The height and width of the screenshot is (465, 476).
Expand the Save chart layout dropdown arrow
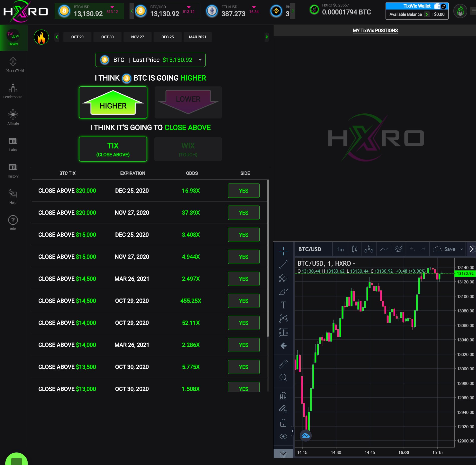click(x=461, y=249)
